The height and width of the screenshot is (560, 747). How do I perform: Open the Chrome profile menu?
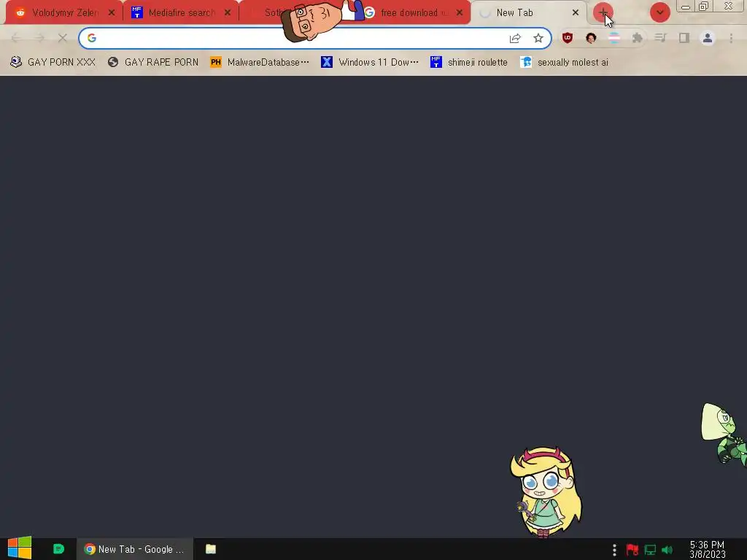pyautogui.click(x=708, y=38)
